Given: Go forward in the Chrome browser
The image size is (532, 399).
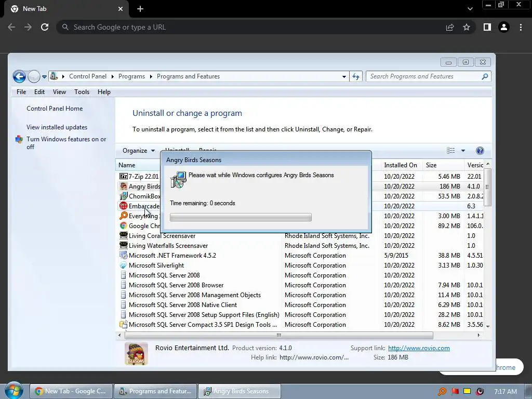Looking at the screenshot, I should 28,27.
